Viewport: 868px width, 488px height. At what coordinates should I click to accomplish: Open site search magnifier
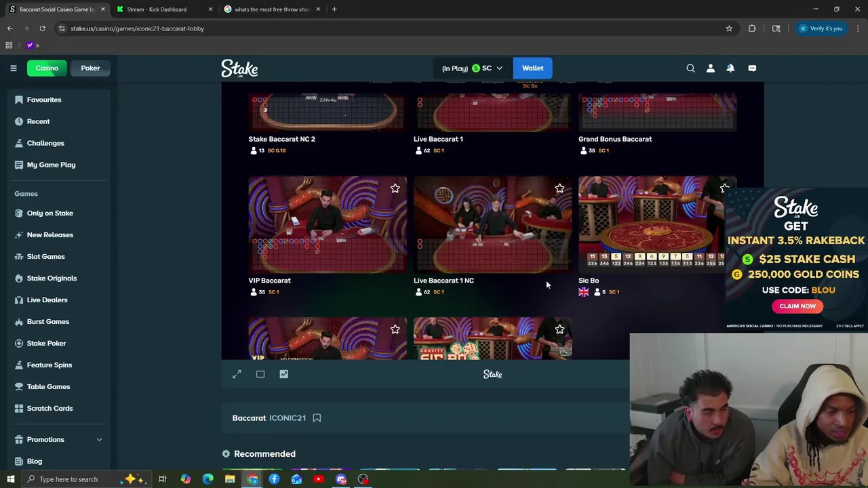click(690, 68)
